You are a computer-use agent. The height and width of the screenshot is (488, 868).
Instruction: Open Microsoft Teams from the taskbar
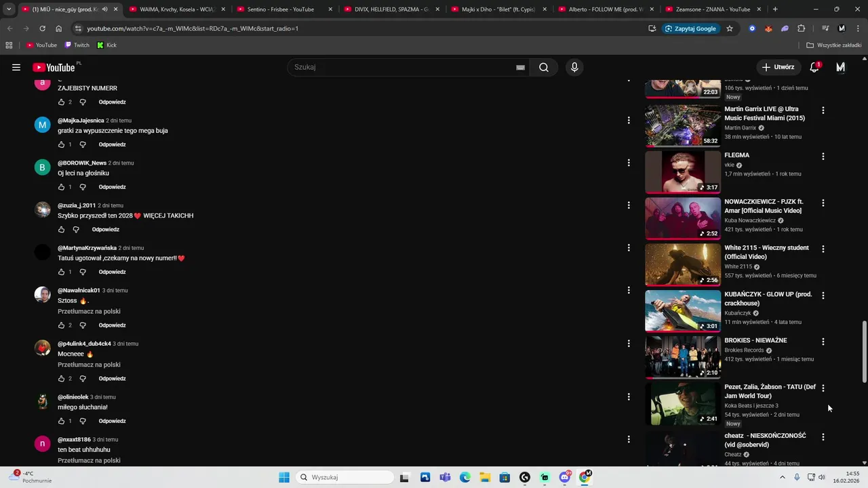445,477
